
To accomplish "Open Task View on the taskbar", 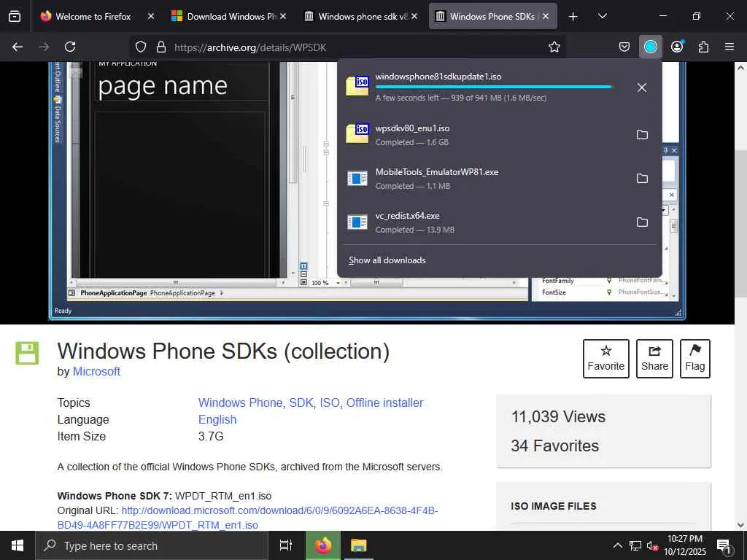I will coord(286,545).
